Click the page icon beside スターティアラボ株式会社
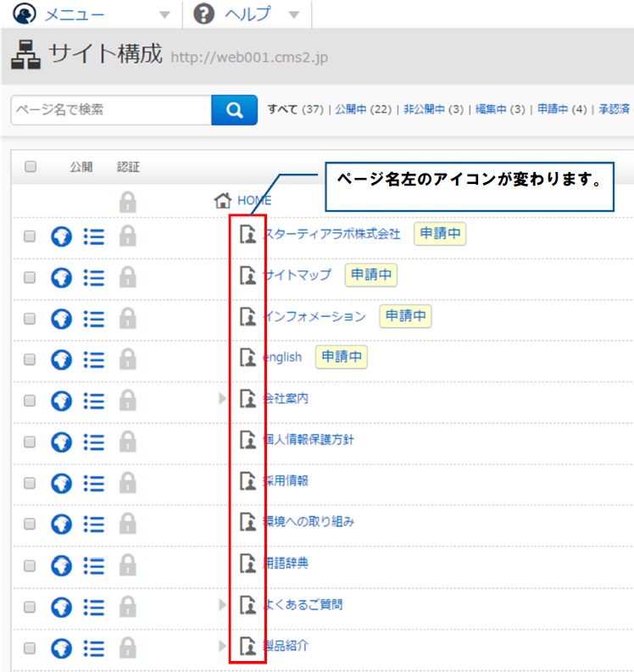Viewport: 634px width, 672px height. pos(247,234)
